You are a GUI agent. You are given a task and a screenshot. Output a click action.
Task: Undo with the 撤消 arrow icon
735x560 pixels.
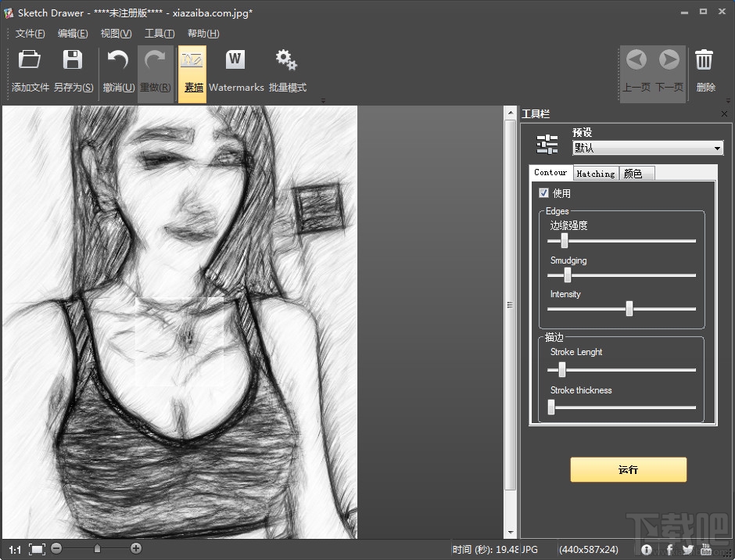[118, 60]
